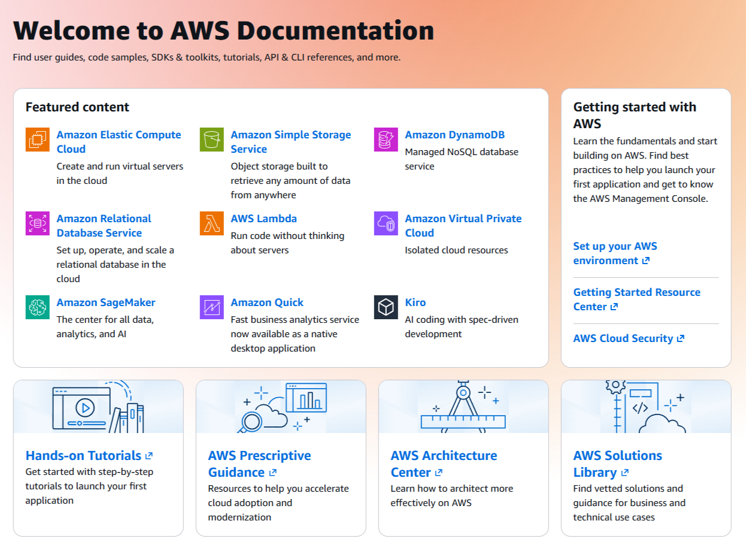Click the green S3 bucket icon
Screen dimensions: 746x560
[x=212, y=140]
